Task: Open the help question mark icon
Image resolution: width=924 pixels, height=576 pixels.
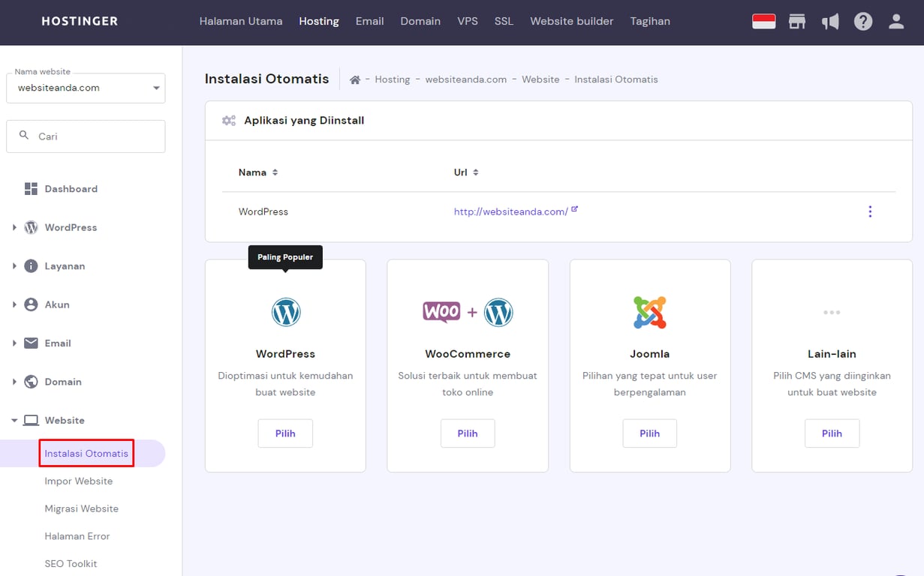Action: coord(863,21)
